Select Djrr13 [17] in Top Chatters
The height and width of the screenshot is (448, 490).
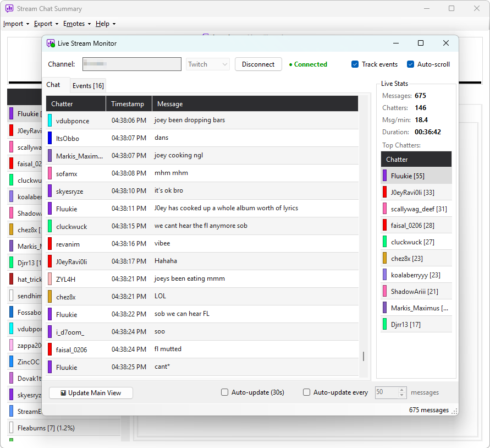pyautogui.click(x=416, y=325)
